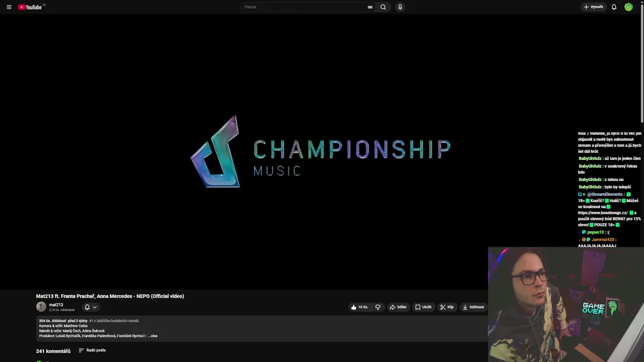Screen dimensions: 644x362
Task: Click the #1 v žebříčku hudebních trendů link
Action: (114, 321)
